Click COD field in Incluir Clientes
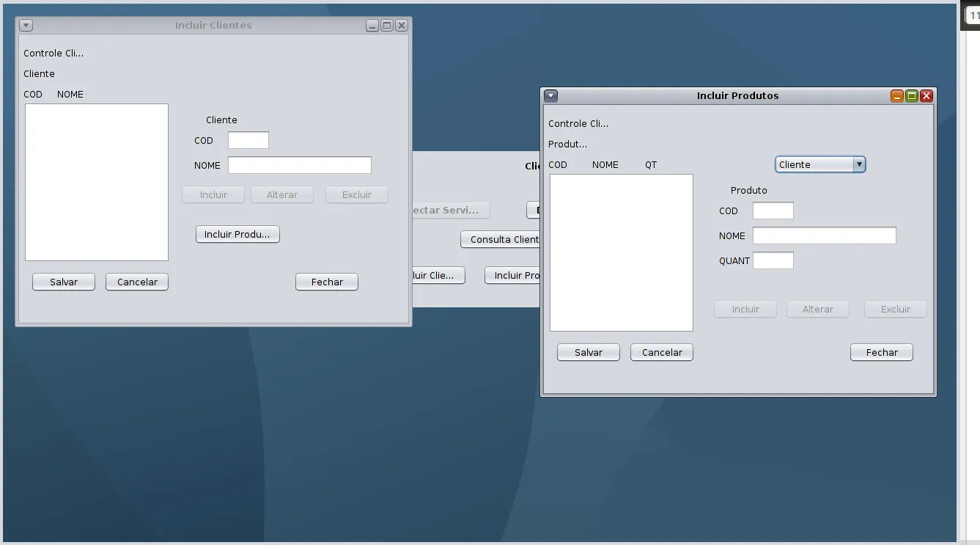The image size is (980, 545). click(x=248, y=140)
